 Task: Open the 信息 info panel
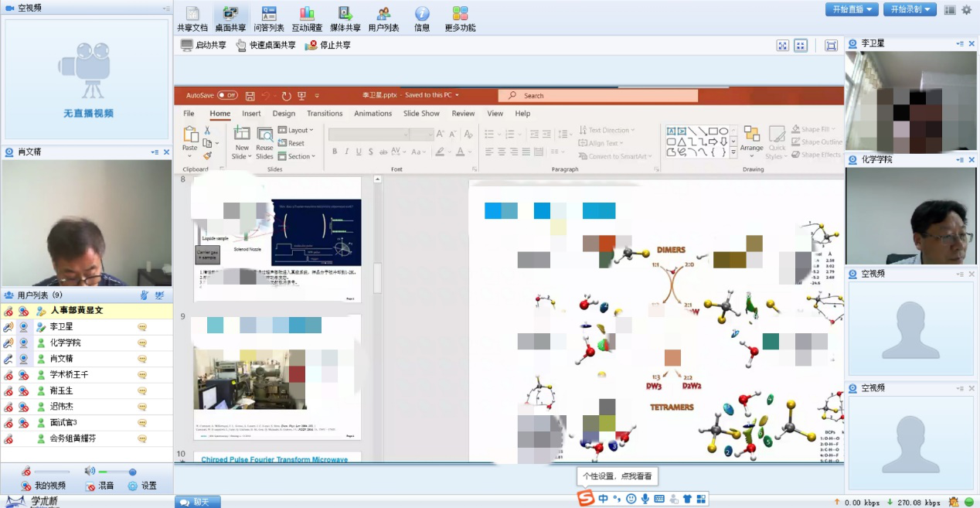[x=422, y=19]
